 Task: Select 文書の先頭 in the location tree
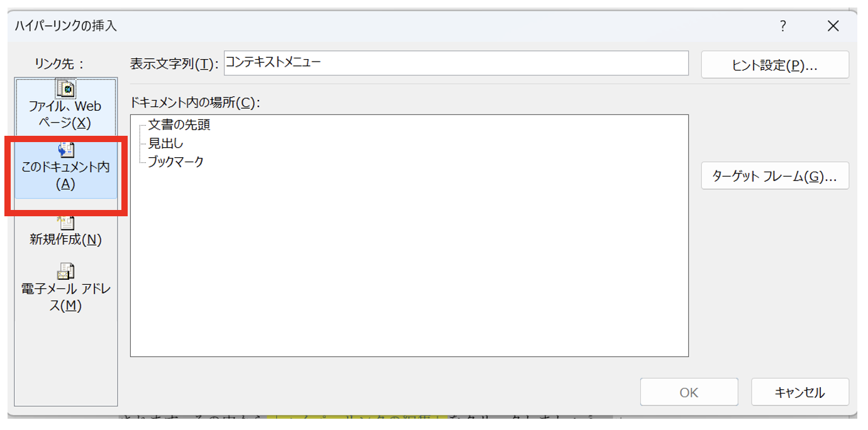tap(179, 125)
